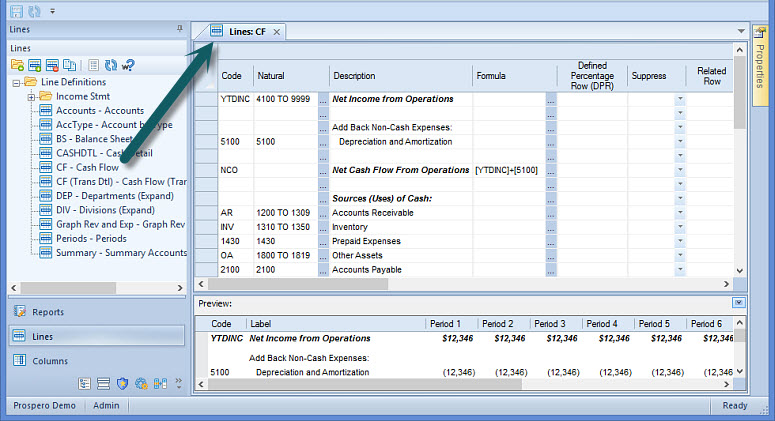Collapse the Preview pane using its arrow button

click(738, 302)
